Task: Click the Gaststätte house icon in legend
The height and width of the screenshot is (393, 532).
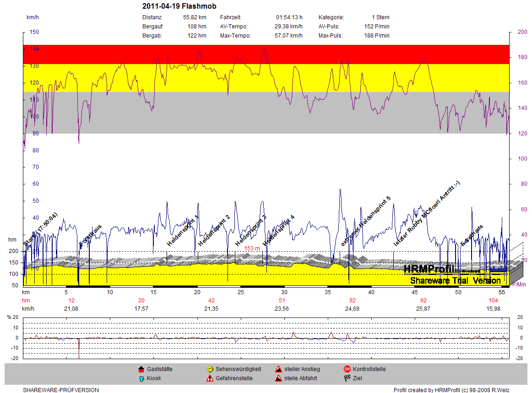Action: point(141,369)
